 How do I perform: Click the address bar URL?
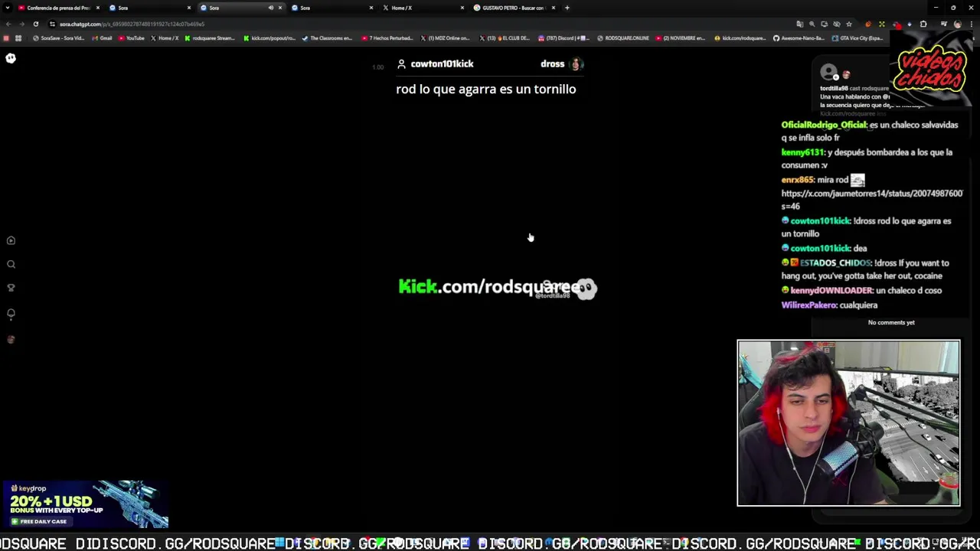click(x=132, y=24)
